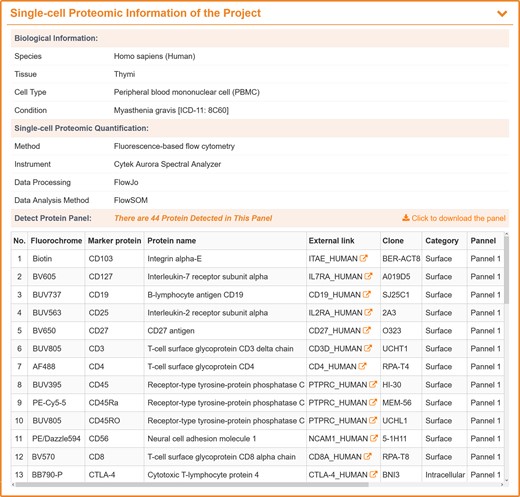Select the BER-ACT8 clone cell
This screenshot has height=497, width=520.
[x=401, y=259]
